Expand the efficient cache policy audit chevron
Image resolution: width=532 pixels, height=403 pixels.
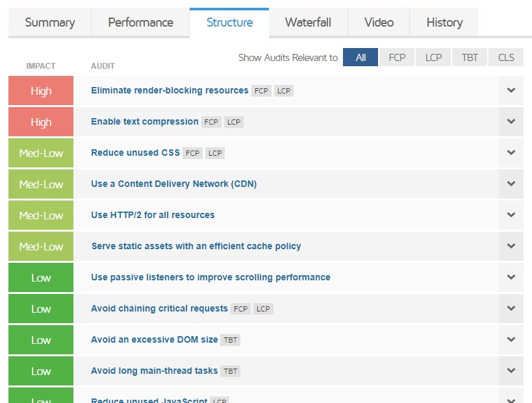pyautogui.click(x=511, y=247)
